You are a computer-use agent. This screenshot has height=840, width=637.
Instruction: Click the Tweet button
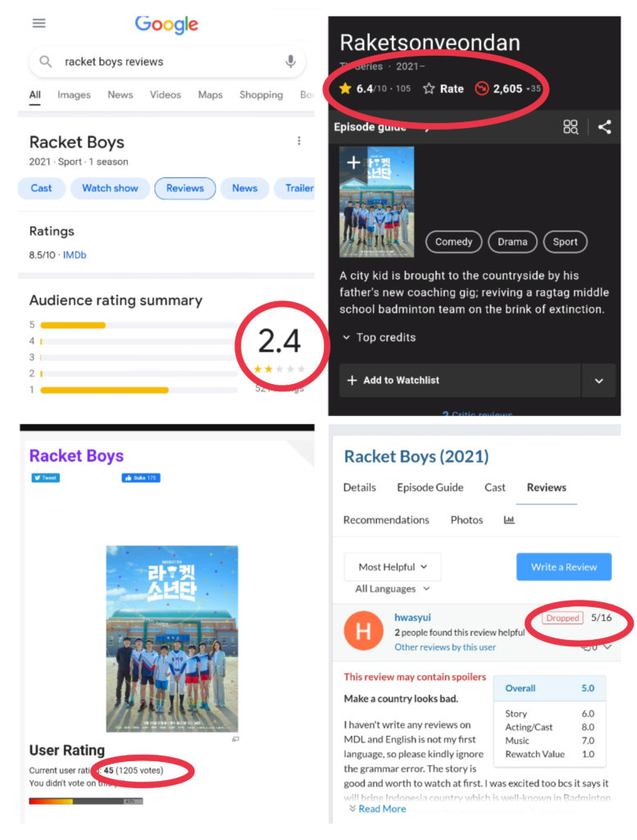tap(45, 477)
